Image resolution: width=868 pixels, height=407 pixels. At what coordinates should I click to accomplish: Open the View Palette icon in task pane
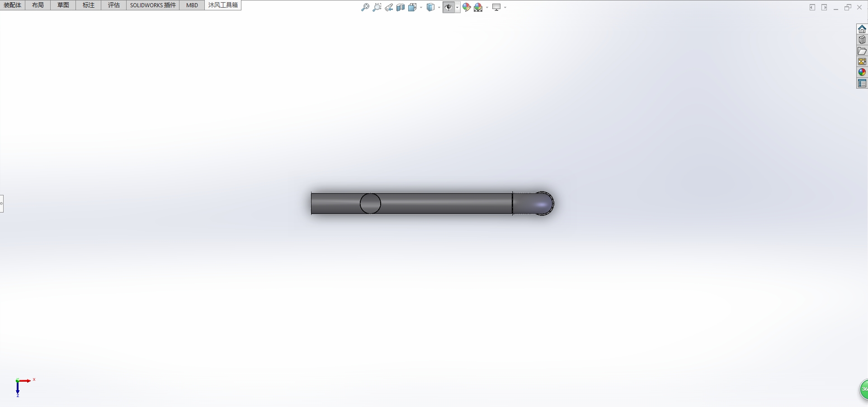pos(862,62)
